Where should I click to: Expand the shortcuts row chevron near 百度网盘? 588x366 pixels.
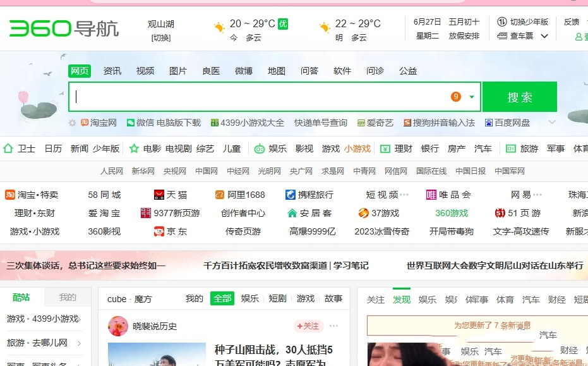pyautogui.click(x=551, y=122)
